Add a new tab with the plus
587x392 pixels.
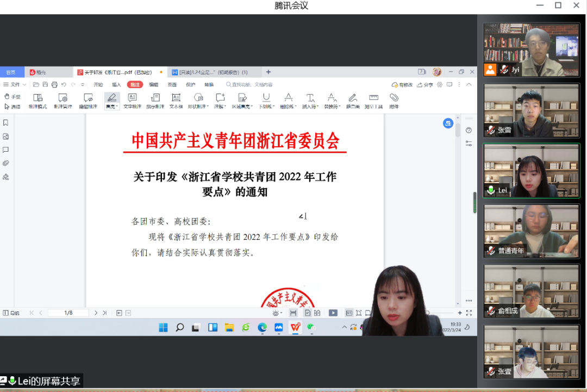point(268,72)
